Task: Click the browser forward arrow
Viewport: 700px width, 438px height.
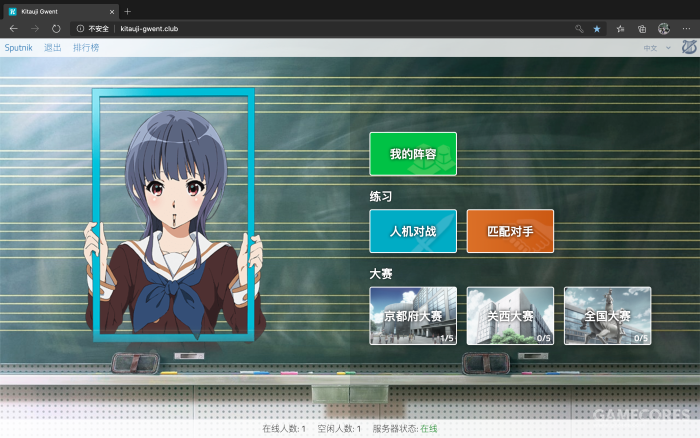Action: point(35,29)
